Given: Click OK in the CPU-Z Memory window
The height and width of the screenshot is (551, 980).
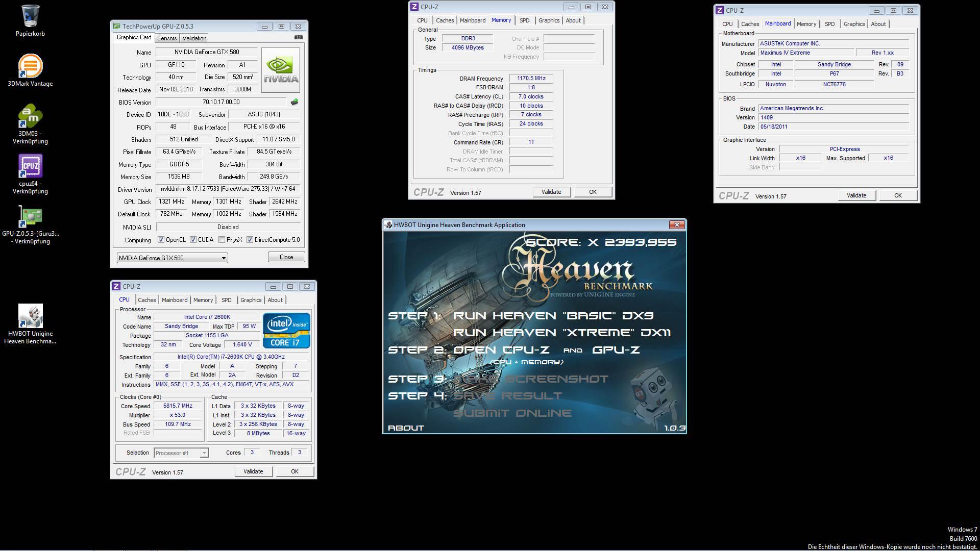Looking at the screenshot, I should tap(593, 192).
